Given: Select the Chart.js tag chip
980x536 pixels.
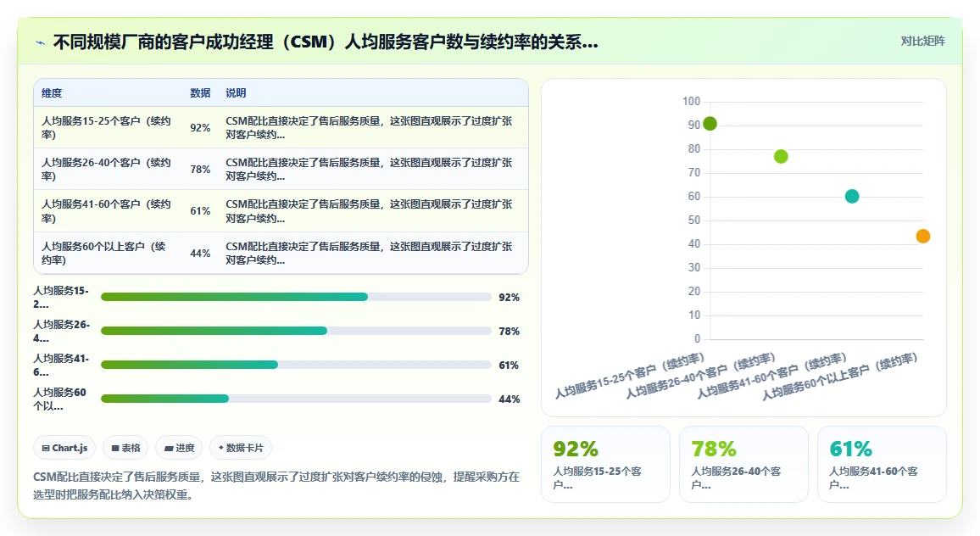Looking at the screenshot, I should [64, 448].
